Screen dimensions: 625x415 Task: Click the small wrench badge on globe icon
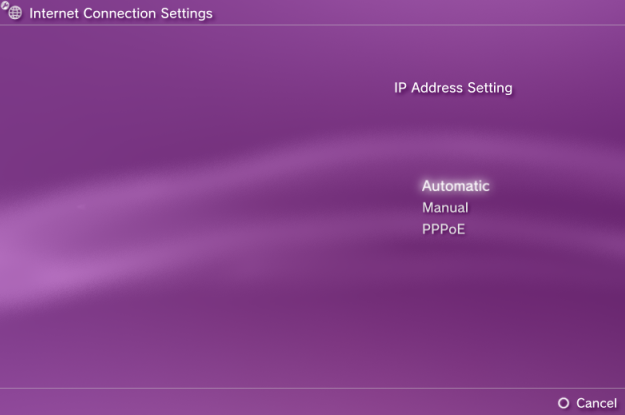pyautogui.click(x=4, y=5)
